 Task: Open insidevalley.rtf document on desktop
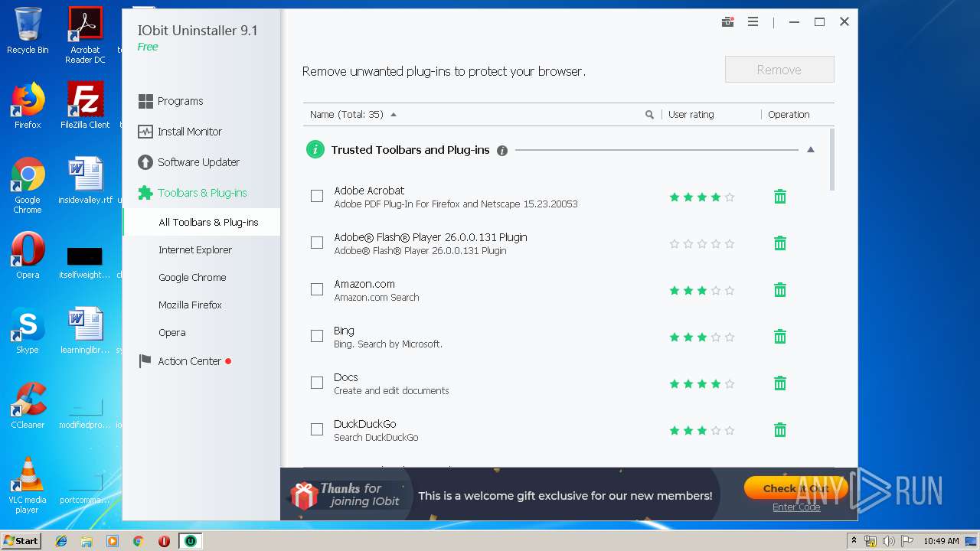point(85,181)
